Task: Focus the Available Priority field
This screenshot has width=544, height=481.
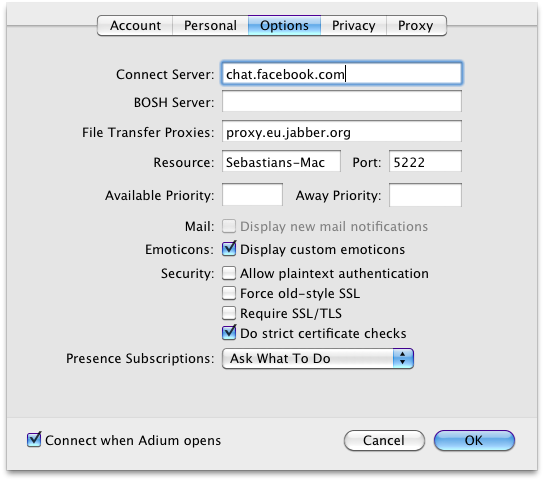Action: tap(252, 195)
